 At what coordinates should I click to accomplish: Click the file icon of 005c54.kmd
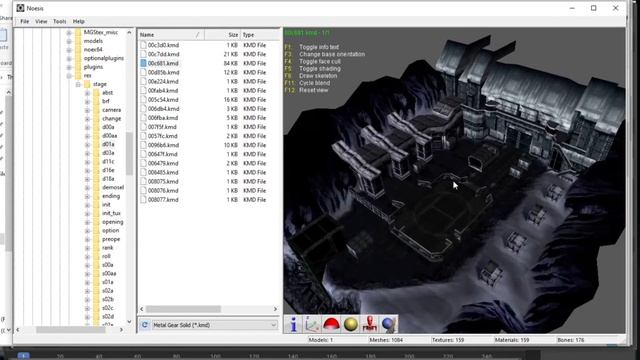click(x=143, y=100)
